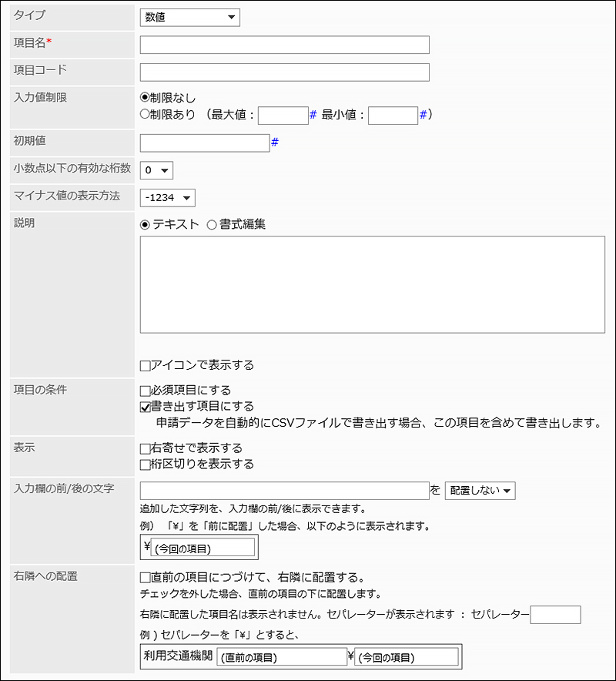Click the 利用交通機関 example label
Image resolution: width=616 pixels, height=681 pixels.
point(178,656)
